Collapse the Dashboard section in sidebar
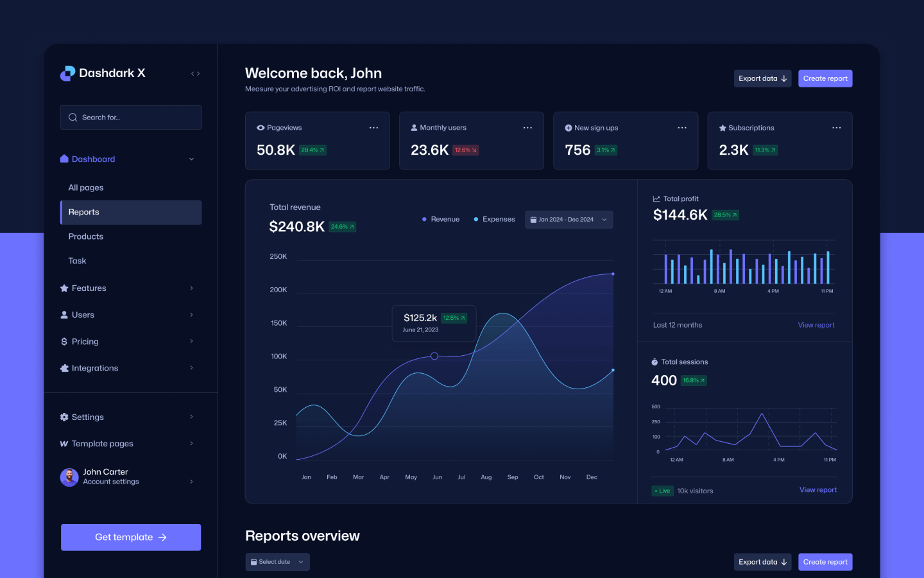This screenshot has width=924, height=578. tap(191, 159)
